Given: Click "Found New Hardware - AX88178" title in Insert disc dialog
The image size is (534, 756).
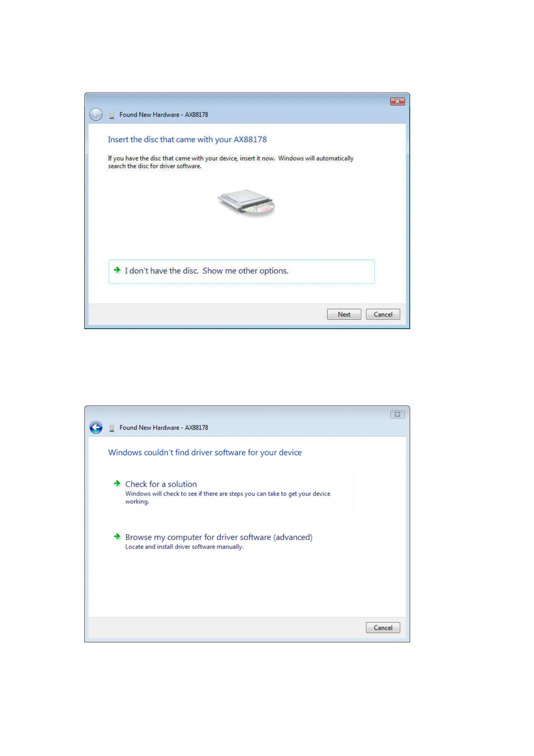Looking at the screenshot, I should click(164, 114).
